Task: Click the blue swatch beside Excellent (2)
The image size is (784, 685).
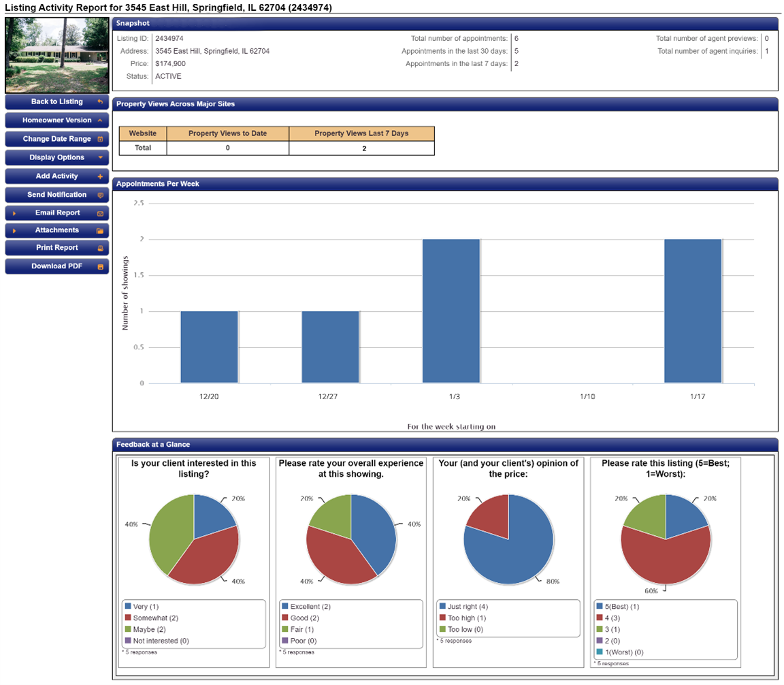Action: (283, 606)
